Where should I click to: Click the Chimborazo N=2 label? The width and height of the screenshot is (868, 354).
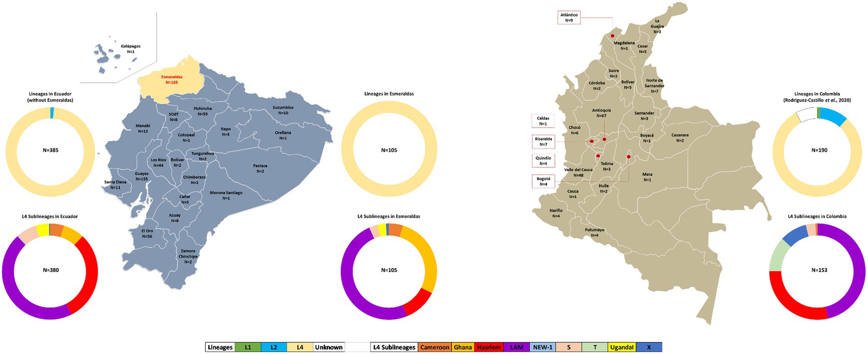(194, 180)
